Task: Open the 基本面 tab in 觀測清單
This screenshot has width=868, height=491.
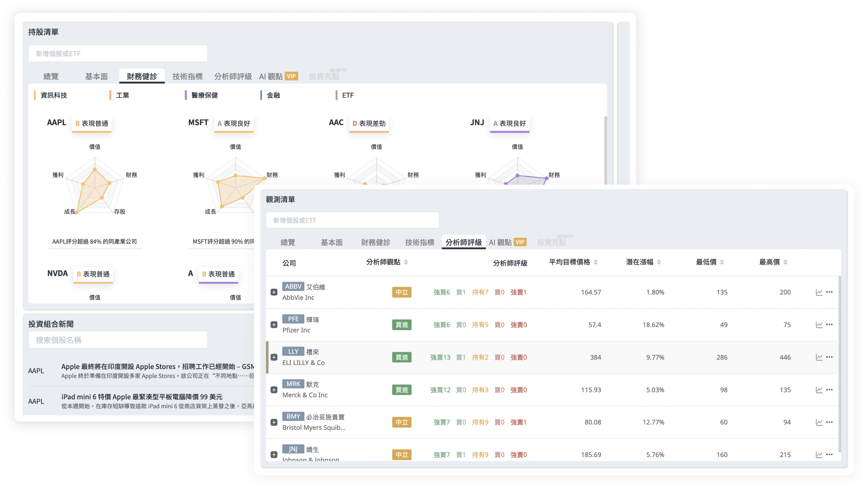Action: (x=331, y=243)
